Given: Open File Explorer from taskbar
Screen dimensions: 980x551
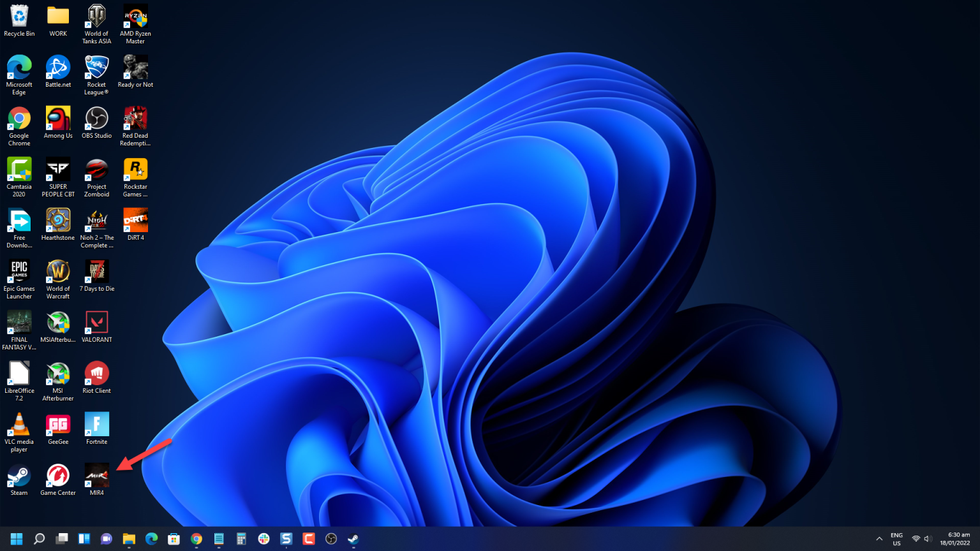Looking at the screenshot, I should pyautogui.click(x=129, y=539).
